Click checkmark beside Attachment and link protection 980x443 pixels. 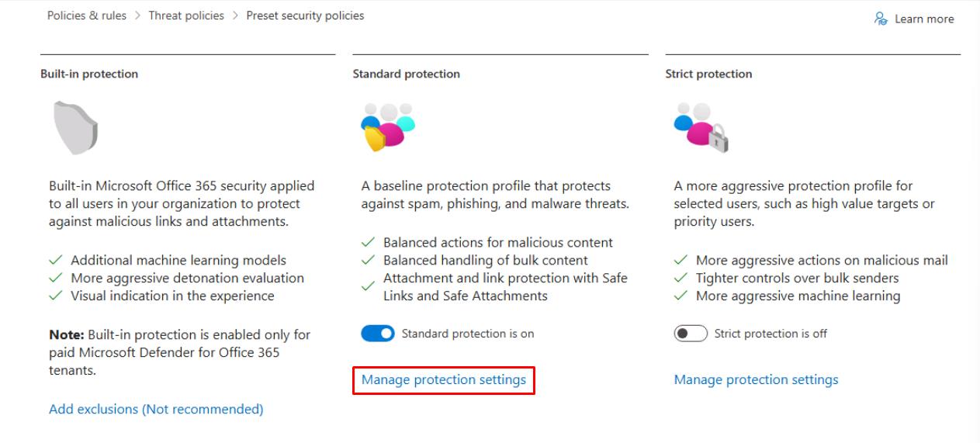tap(369, 287)
